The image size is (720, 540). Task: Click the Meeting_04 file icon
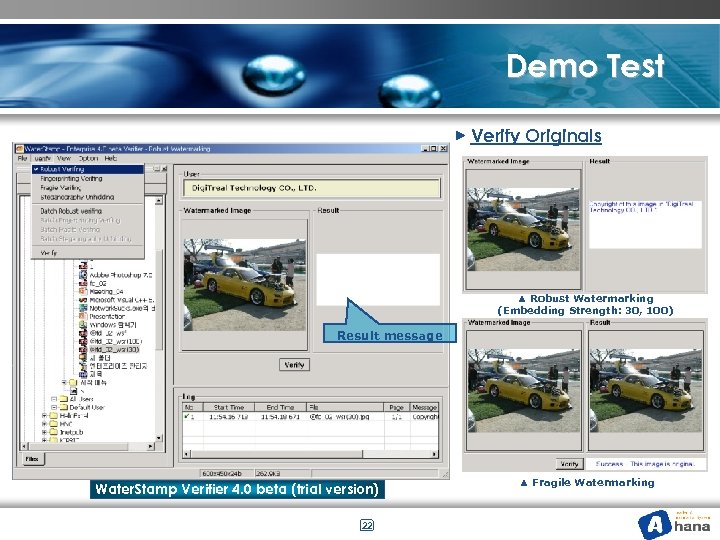(83, 292)
